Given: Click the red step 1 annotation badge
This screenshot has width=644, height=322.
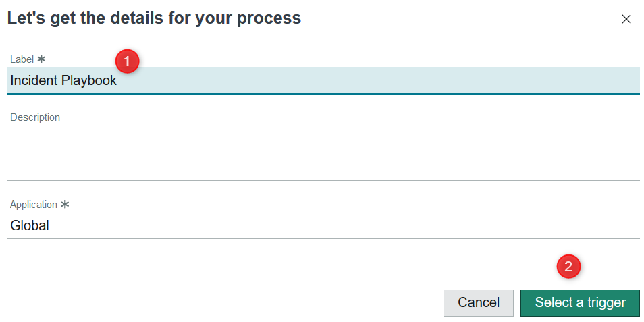Looking at the screenshot, I should pyautogui.click(x=127, y=61).
